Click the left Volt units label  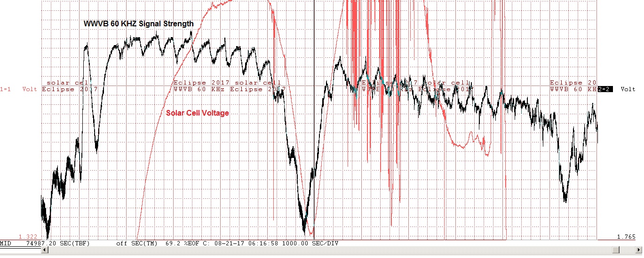point(31,89)
